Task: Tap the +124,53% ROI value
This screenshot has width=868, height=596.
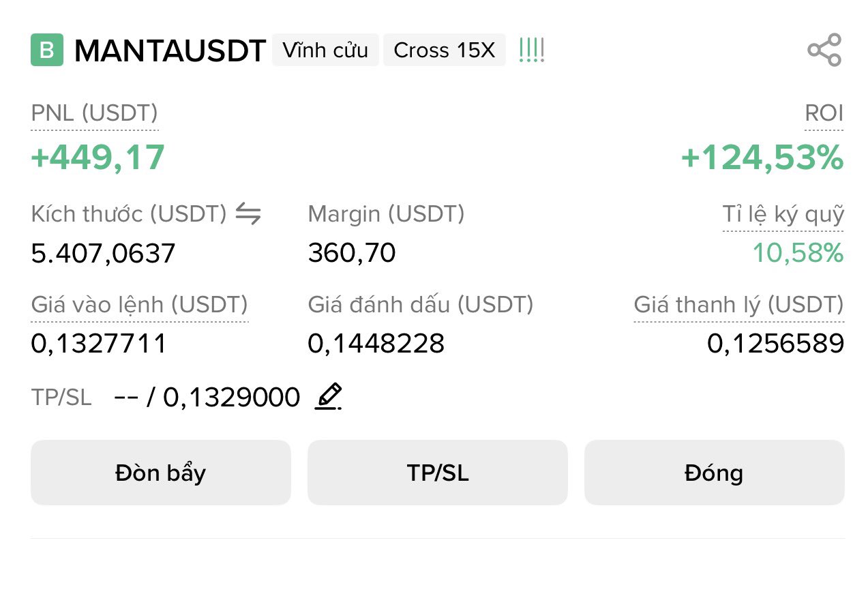Action: (762, 158)
